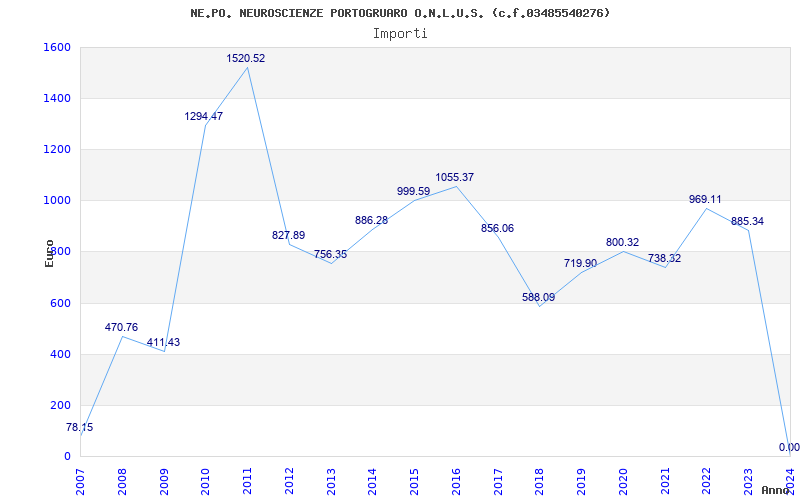Click the Euro y-axis title
Image resolution: width=800 pixels, height=500 pixels.
pyautogui.click(x=49, y=254)
